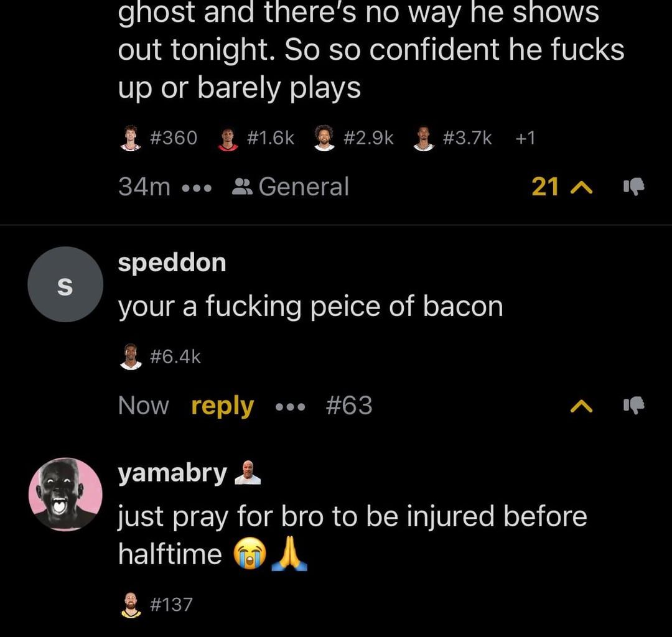
Task: Expand more options on speddon's comment
Action: tap(290, 406)
